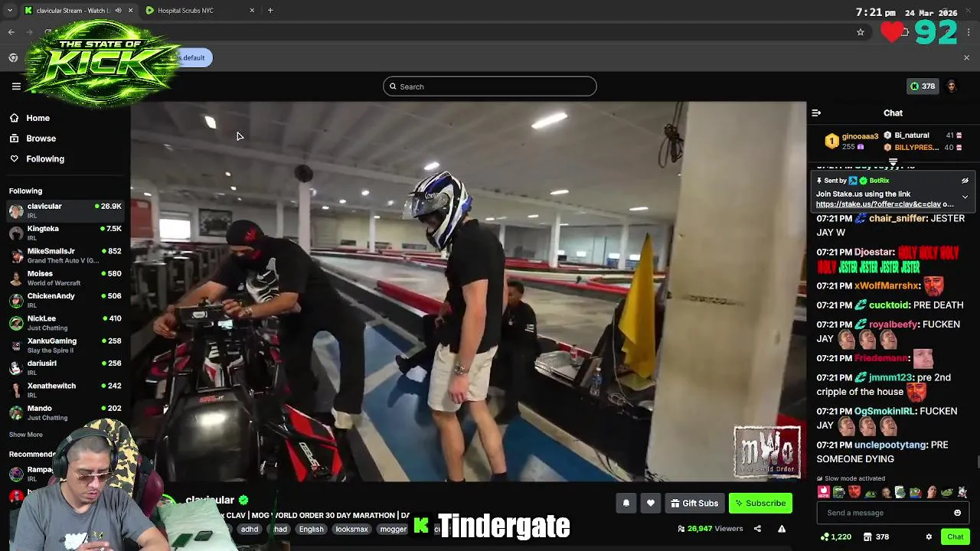The width and height of the screenshot is (980, 551).
Task: Mute the clavicular Stream tab audio
Action: point(118,11)
